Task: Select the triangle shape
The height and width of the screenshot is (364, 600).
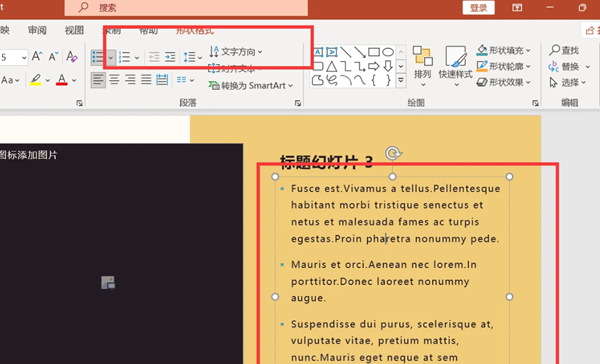Action: (x=332, y=66)
